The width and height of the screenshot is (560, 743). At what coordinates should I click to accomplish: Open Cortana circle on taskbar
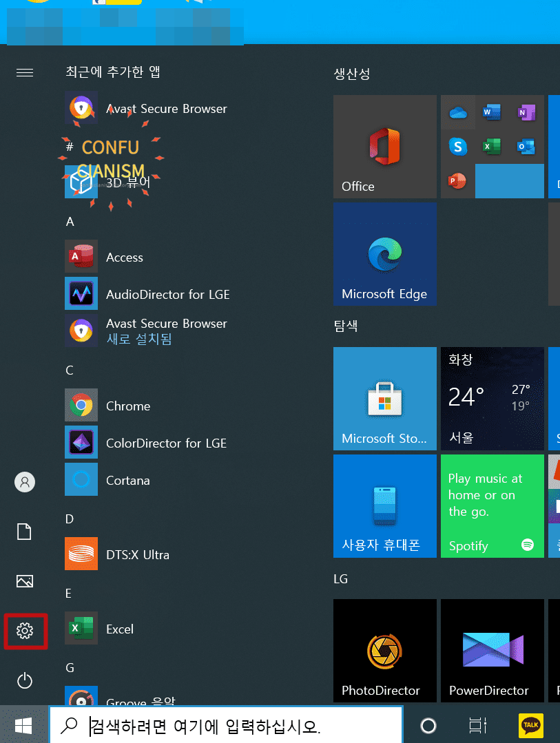tap(428, 725)
